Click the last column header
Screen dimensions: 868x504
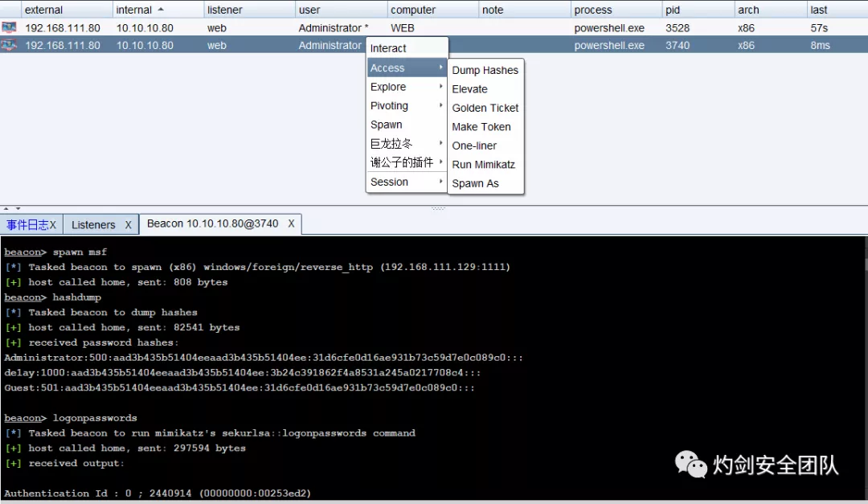[x=837, y=10]
